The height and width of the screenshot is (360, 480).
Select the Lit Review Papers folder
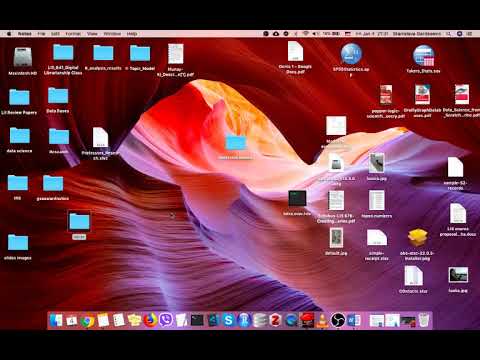pos(19,97)
